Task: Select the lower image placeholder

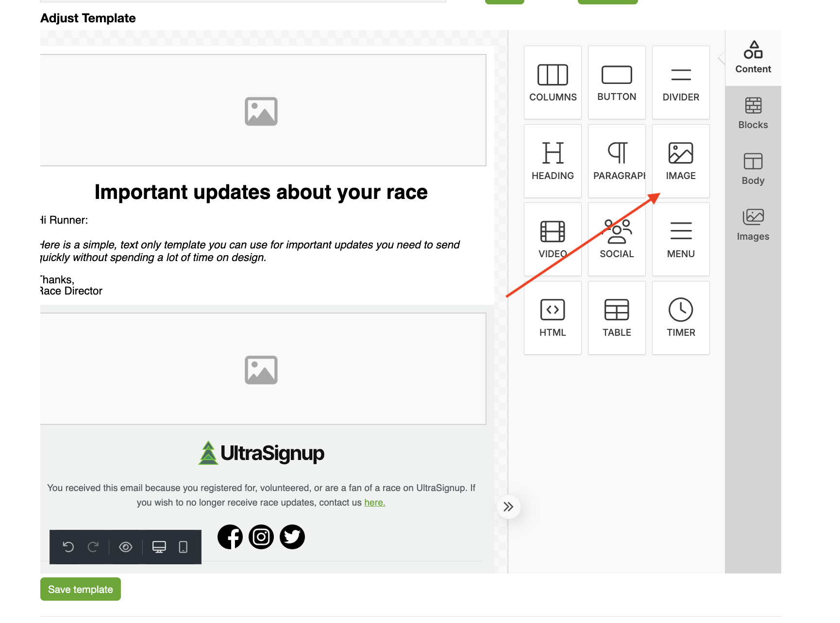Action: click(263, 369)
